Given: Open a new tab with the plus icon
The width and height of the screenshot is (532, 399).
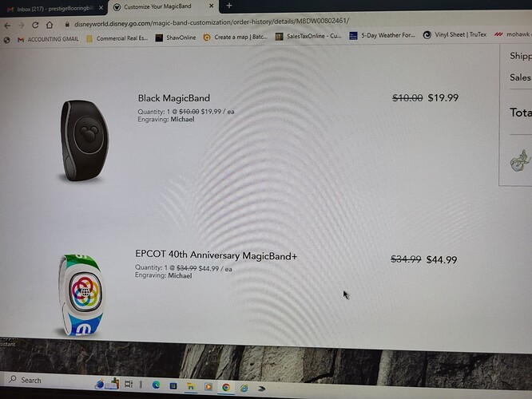Looking at the screenshot, I should (229, 6).
